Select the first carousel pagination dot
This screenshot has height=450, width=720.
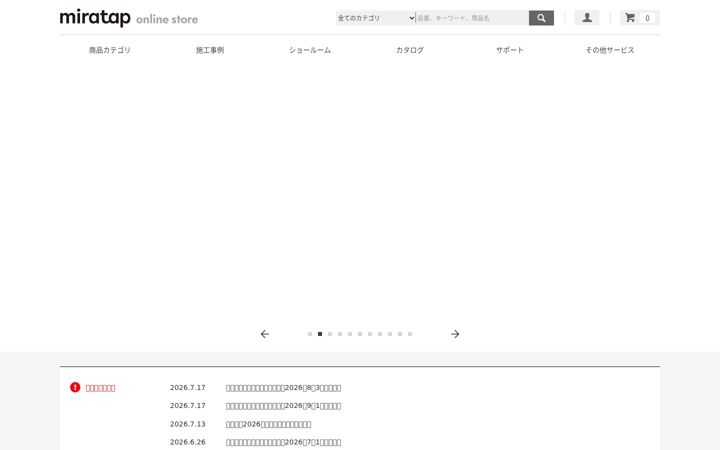click(310, 334)
